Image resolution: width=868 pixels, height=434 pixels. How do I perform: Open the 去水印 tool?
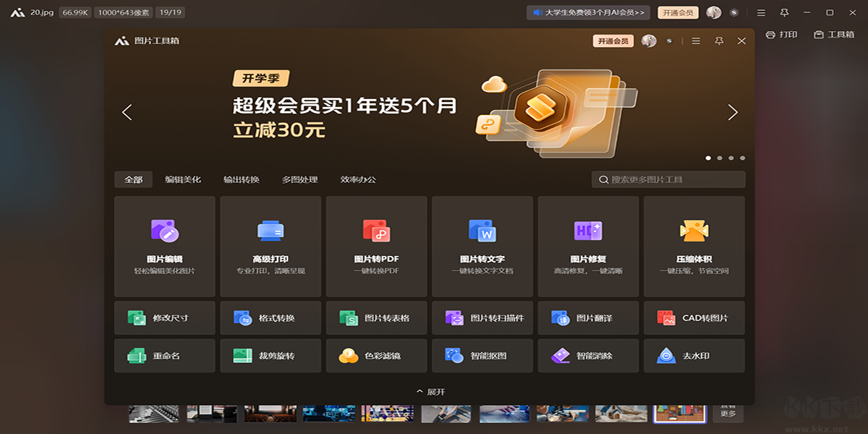[694, 355]
